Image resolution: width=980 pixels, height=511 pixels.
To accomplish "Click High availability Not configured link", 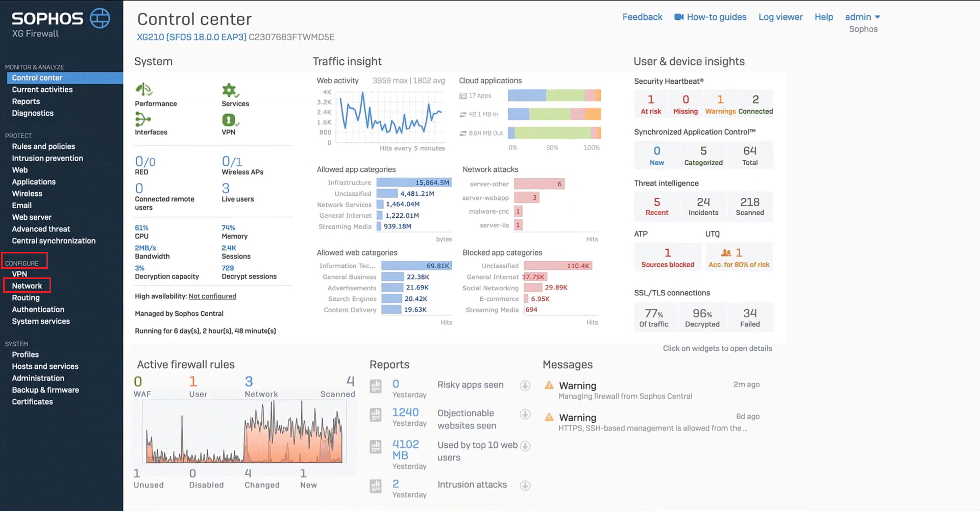I will pos(212,296).
